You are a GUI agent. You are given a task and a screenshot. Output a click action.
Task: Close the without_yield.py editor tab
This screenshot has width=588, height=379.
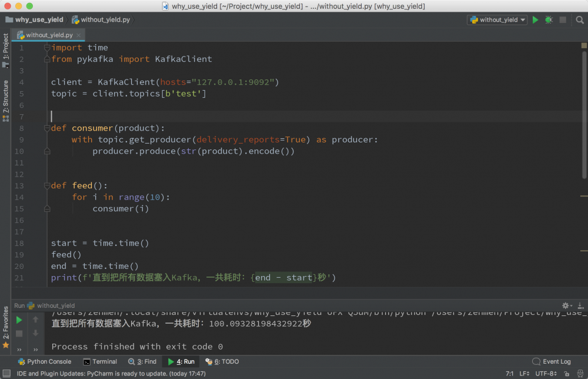tap(79, 35)
